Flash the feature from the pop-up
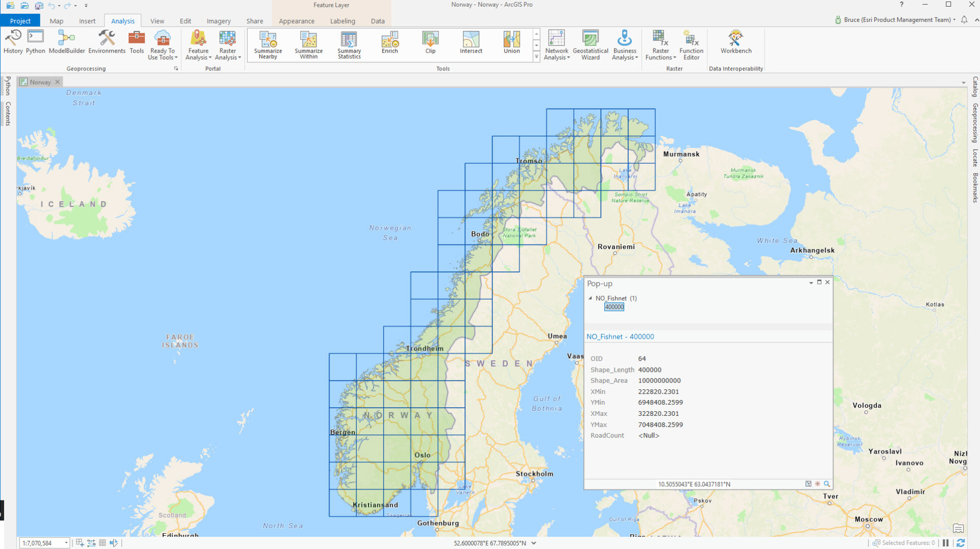Viewport: 980px width, 549px height. pyautogui.click(x=818, y=484)
